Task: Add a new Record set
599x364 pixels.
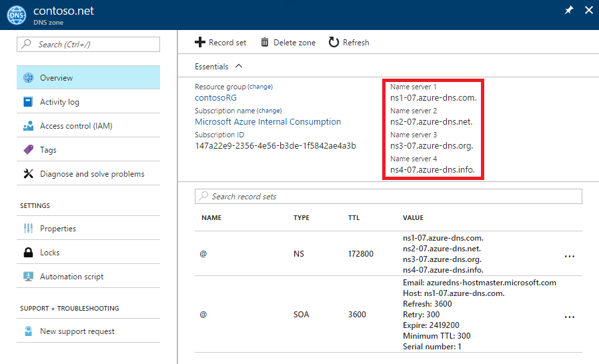Action: (220, 43)
